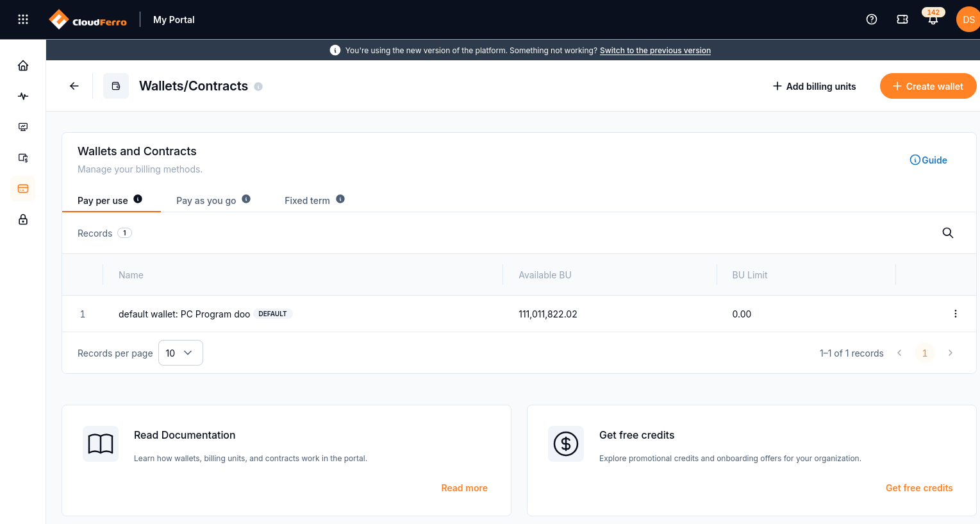This screenshot has width=980, height=524.
Task: Open the search magnifier in Records
Action: (948, 233)
